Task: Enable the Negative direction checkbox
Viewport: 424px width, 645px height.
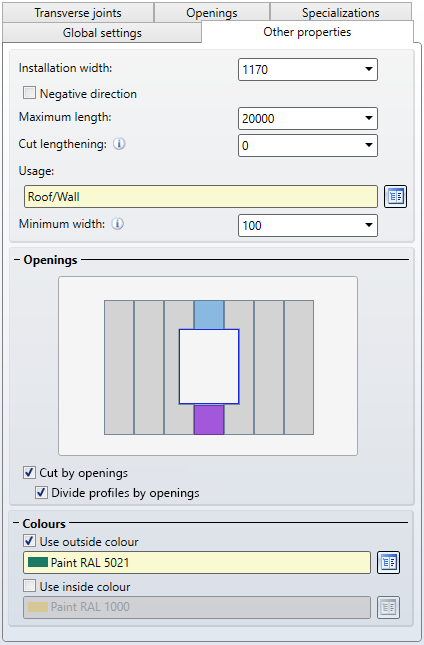Action: click(x=29, y=93)
